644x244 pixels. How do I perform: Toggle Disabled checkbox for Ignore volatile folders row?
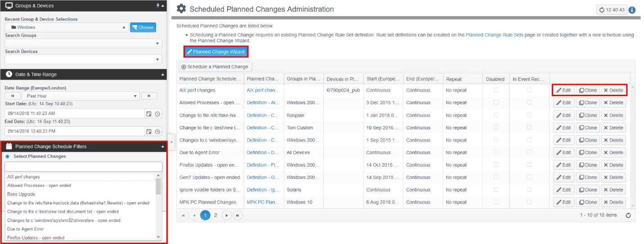tap(496, 190)
